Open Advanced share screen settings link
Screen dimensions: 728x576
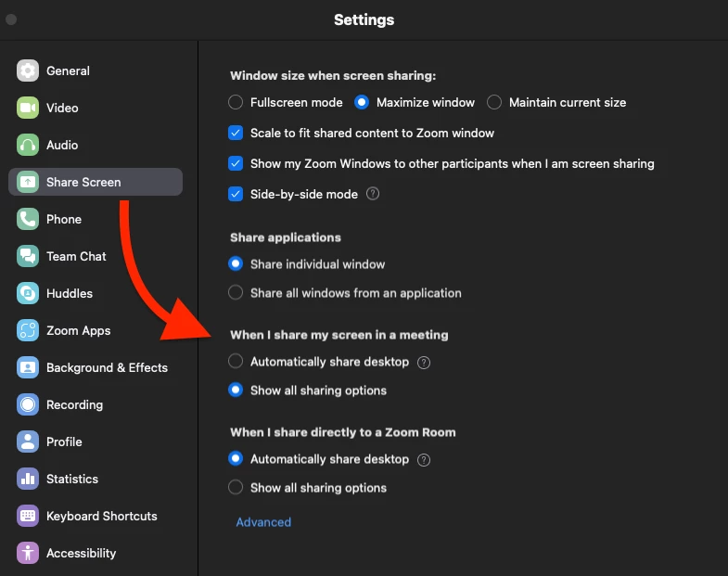pyautogui.click(x=263, y=522)
